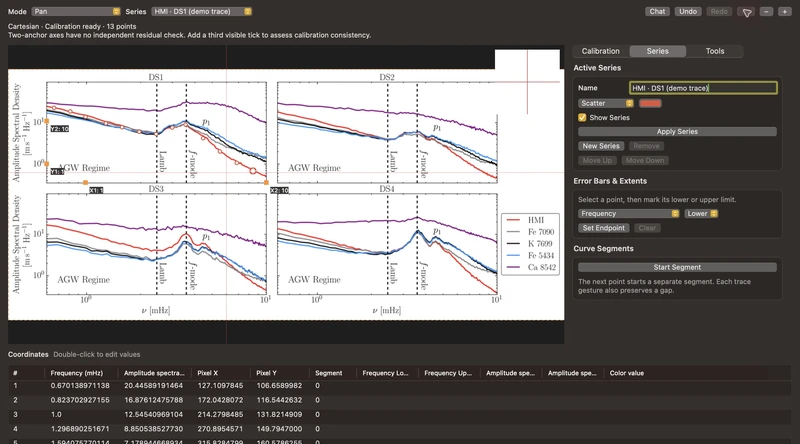The image size is (800, 444).
Task: Click Apply Series
Action: 677,132
